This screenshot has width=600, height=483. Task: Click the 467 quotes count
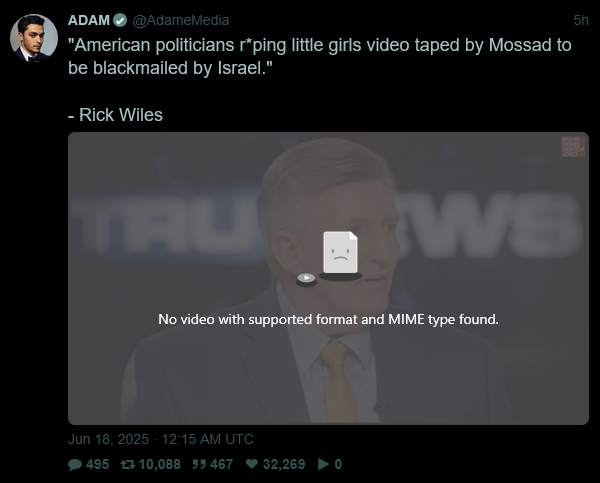(x=222, y=464)
